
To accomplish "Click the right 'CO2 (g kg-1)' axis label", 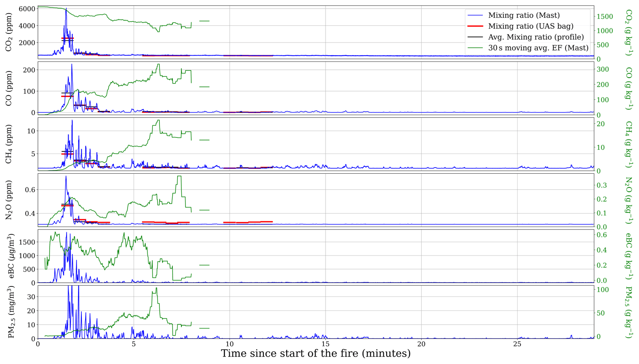I will pyautogui.click(x=629, y=32).
